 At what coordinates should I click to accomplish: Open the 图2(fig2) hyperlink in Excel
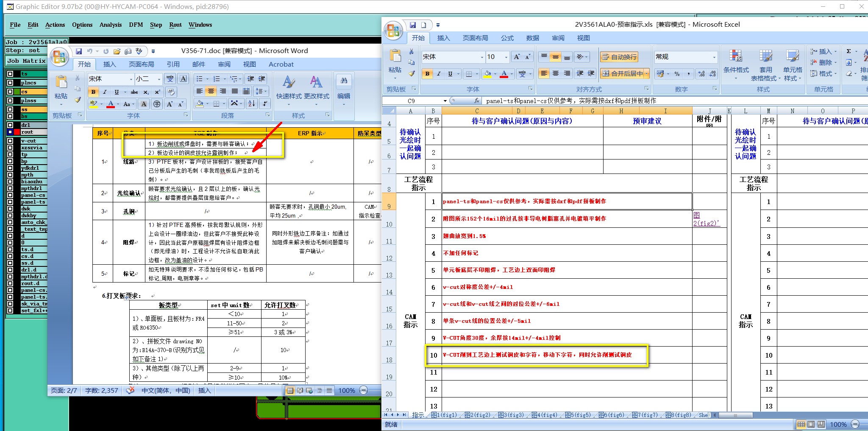pos(706,219)
